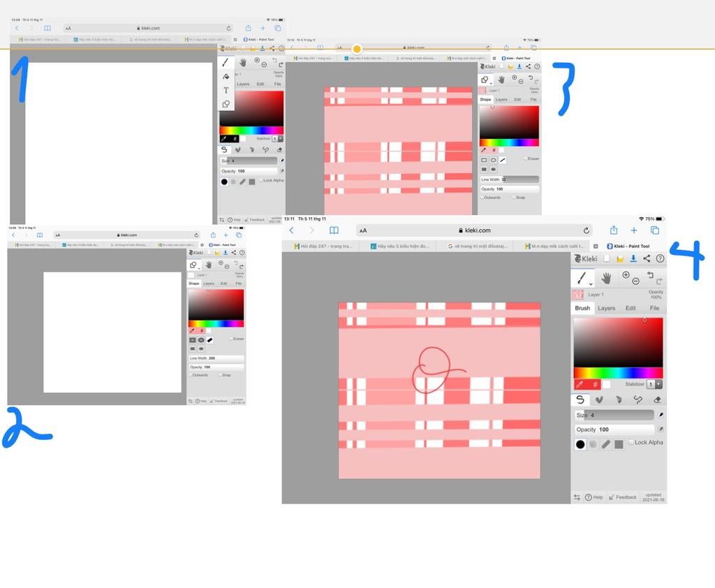The height and width of the screenshot is (588, 715).
Task: Select the paint bucket tool in screenshot 1
Action: [x=226, y=76]
